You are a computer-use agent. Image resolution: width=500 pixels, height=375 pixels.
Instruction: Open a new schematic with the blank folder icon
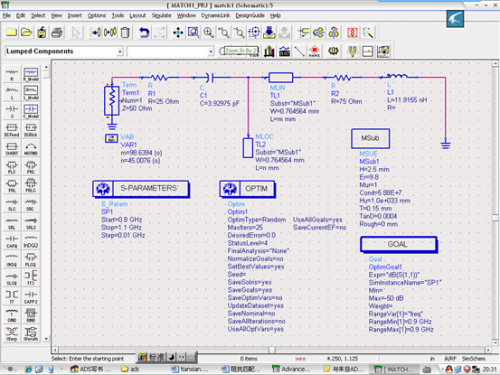(x=11, y=32)
